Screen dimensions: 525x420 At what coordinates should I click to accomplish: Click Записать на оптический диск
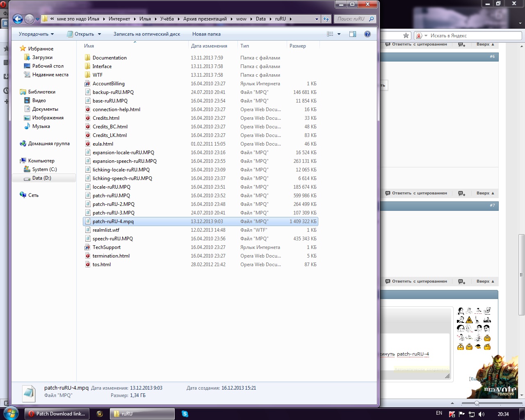pos(147,34)
